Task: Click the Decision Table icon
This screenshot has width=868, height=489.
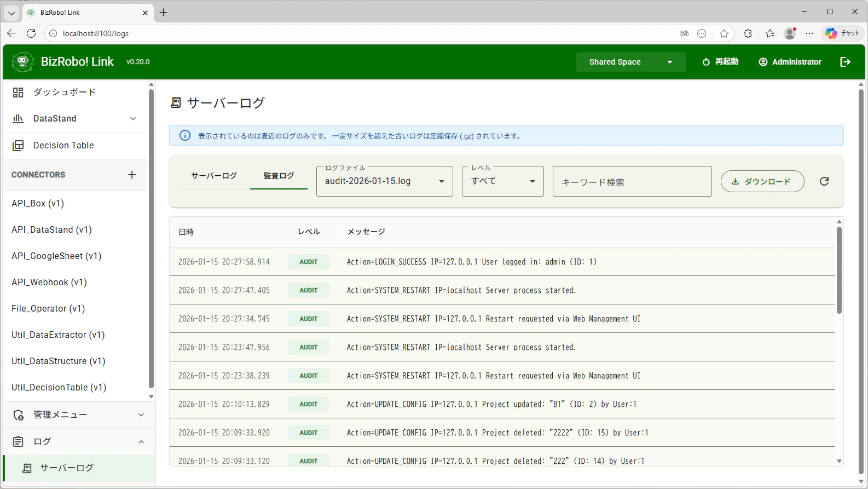Action: [x=18, y=145]
